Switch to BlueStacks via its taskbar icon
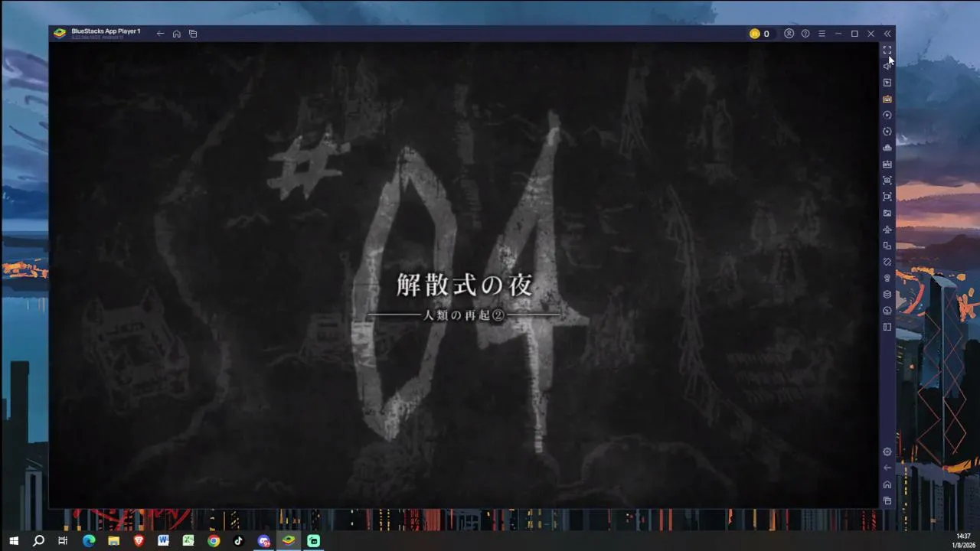Viewport: 980px width, 551px height. pos(288,540)
